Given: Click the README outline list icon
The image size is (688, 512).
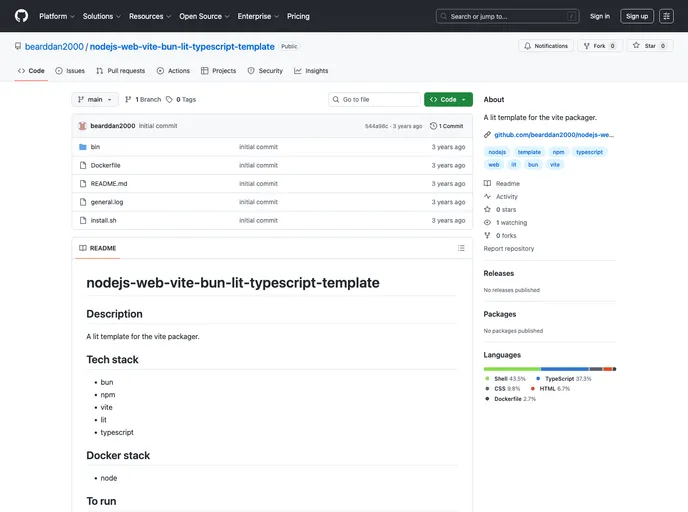Looking at the screenshot, I should point(461,248).
